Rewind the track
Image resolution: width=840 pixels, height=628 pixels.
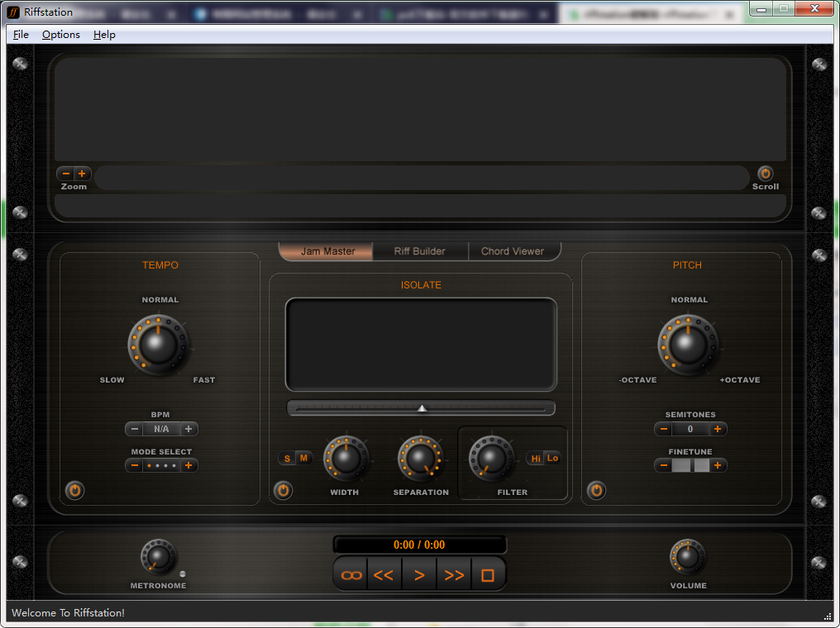(384, 573)
